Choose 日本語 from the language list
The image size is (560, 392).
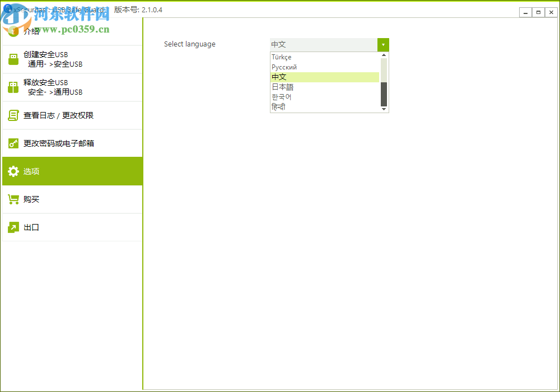(x=325, y=87)
